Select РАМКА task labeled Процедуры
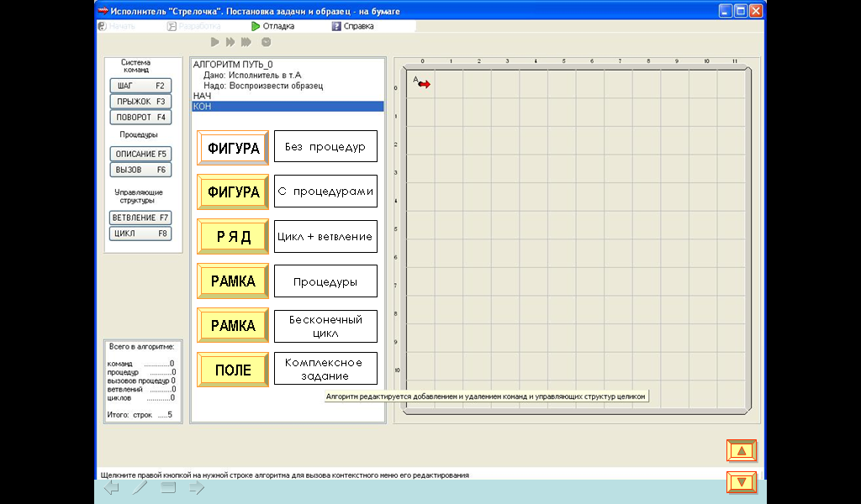861x504 pixels. 233,281
